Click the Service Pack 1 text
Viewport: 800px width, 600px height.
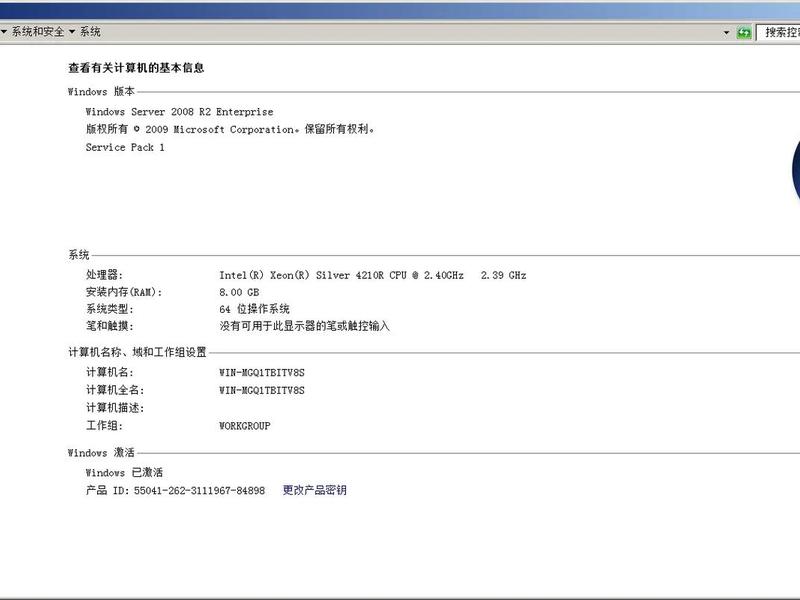125,147
